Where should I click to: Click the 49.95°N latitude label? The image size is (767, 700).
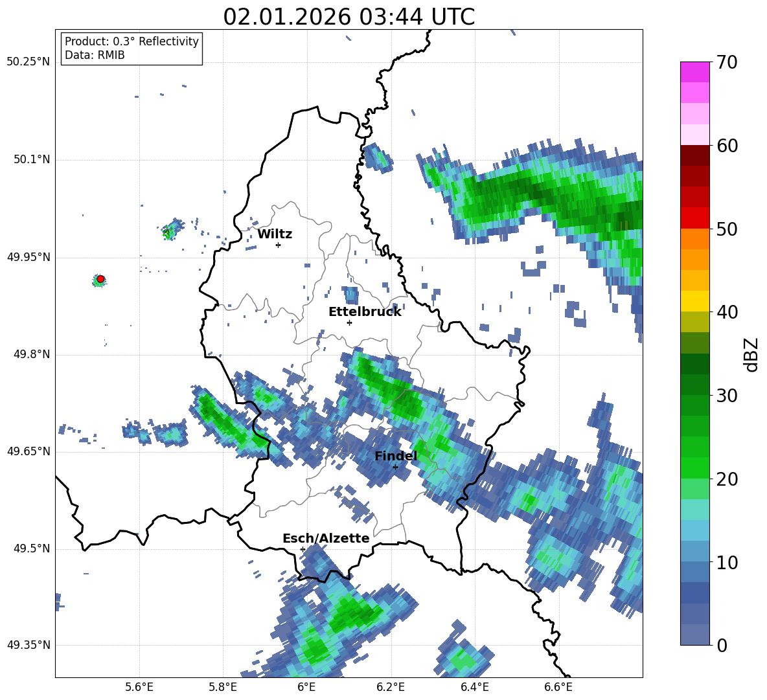tap(29, 257)
